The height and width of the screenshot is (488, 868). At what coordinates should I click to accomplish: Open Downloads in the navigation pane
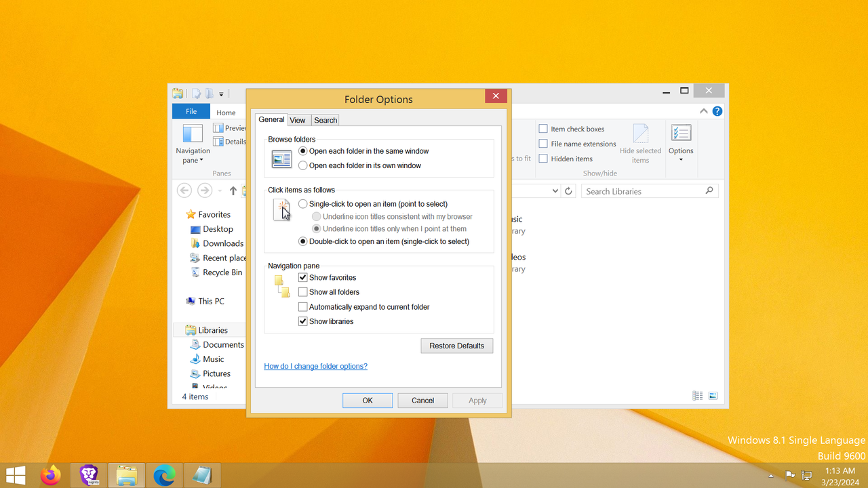click(x=223, y=243)
